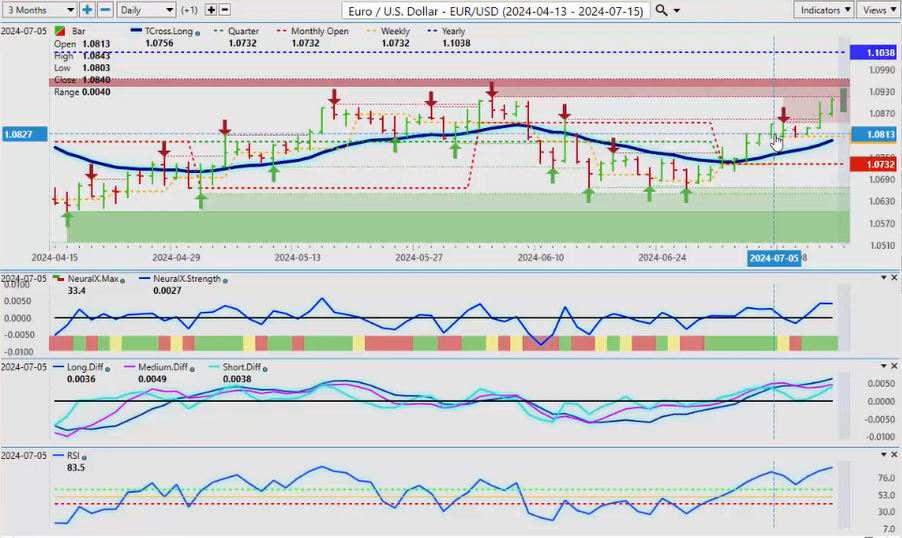Open the Views dropdown menu
The width and height of the screenshot is (902, 538).
pyautogui.click(x=879, y=10)
